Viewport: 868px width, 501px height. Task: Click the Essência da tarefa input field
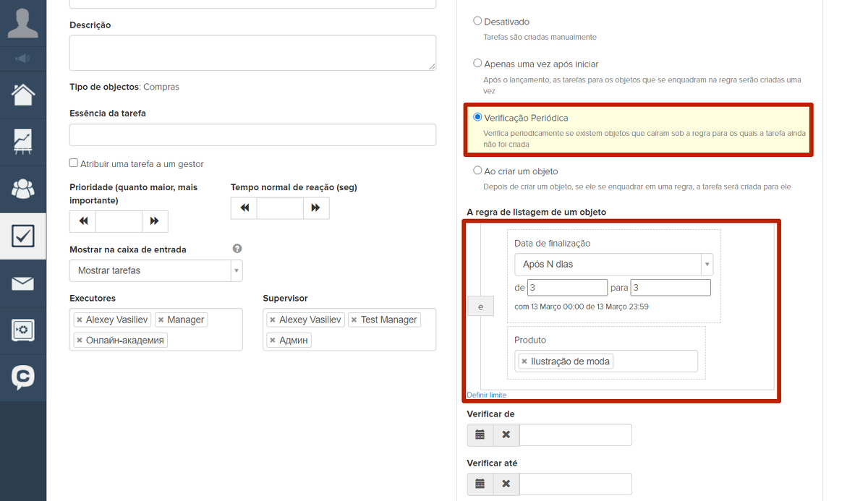[x=252, y=135]
